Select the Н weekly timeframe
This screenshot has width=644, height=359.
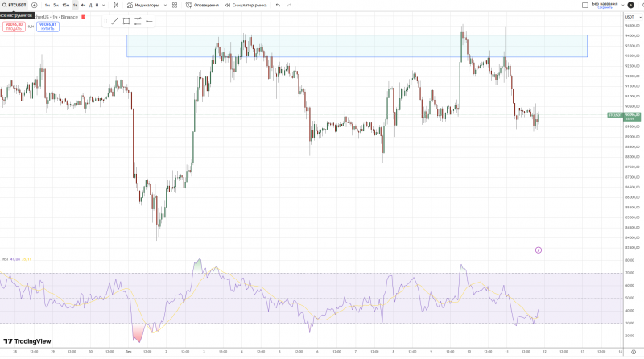(97, 6)
